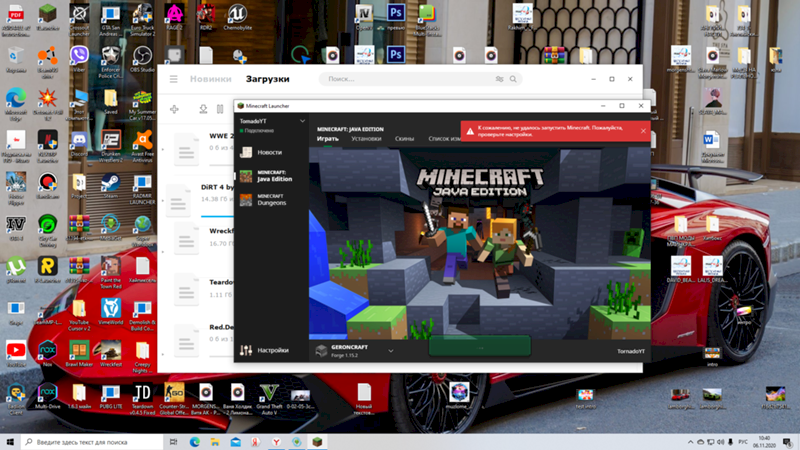Open Avast Free Antivirus shortcut

142,146
